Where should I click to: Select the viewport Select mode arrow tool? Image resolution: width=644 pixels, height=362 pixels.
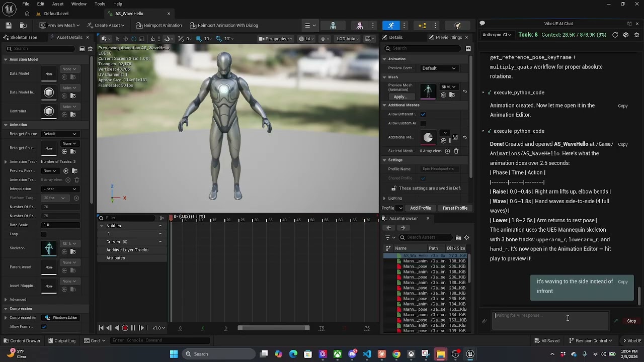click(x=118, y=39)
